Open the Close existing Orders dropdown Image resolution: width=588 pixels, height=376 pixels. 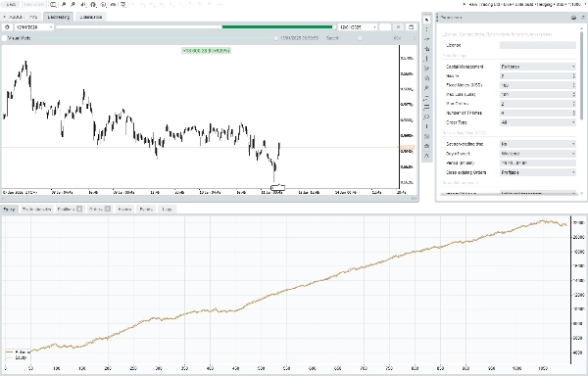point(538,172)
